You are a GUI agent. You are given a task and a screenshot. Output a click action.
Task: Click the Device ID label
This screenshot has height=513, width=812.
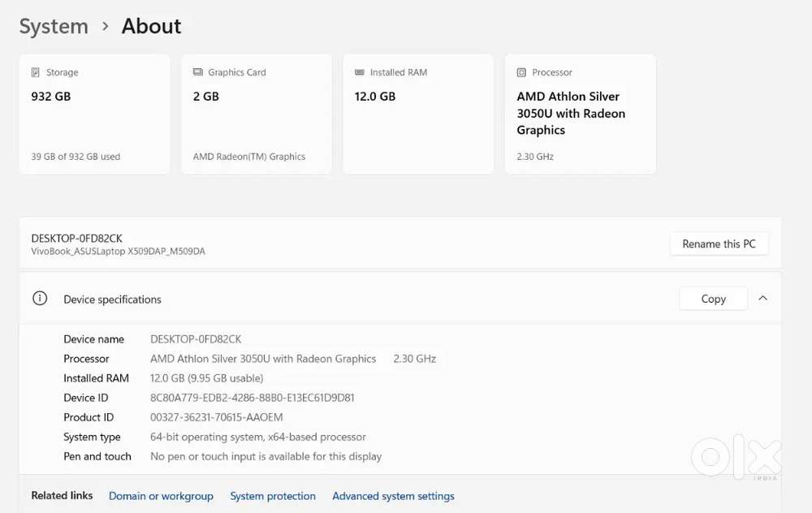(x=85, y=398)
